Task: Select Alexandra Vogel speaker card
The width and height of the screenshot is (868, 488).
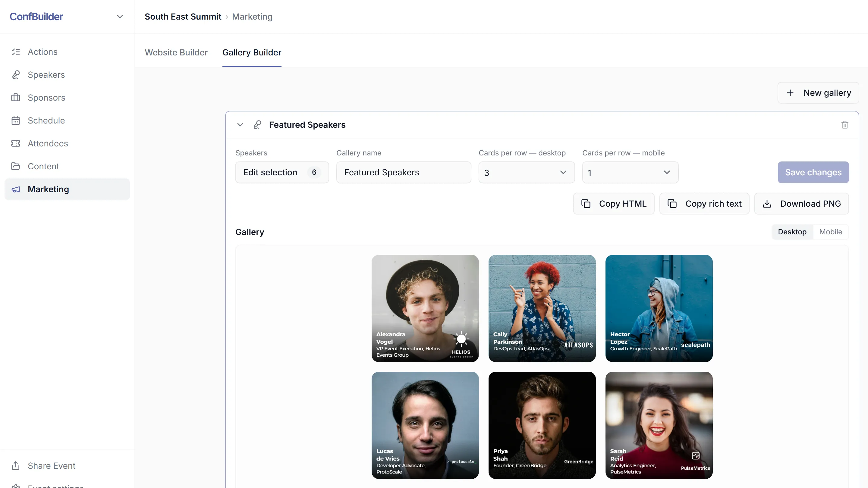Action: pos(425,308)
